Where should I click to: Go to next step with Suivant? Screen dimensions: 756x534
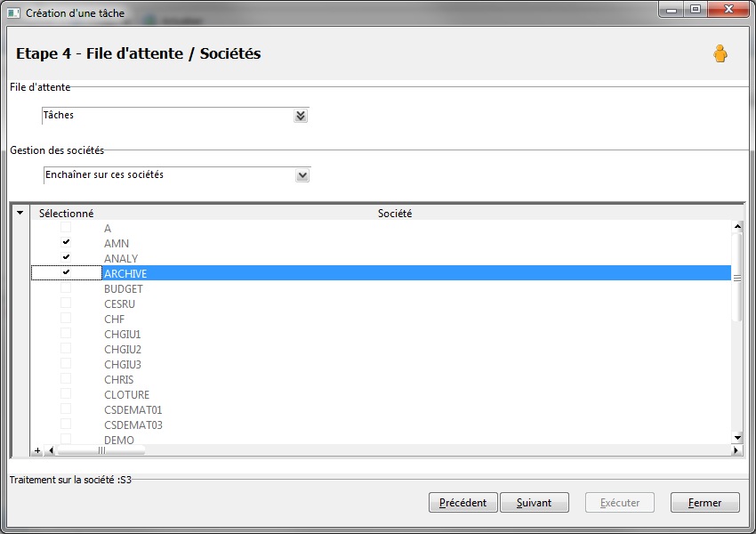pyautogui.click(x=535, y=503)
